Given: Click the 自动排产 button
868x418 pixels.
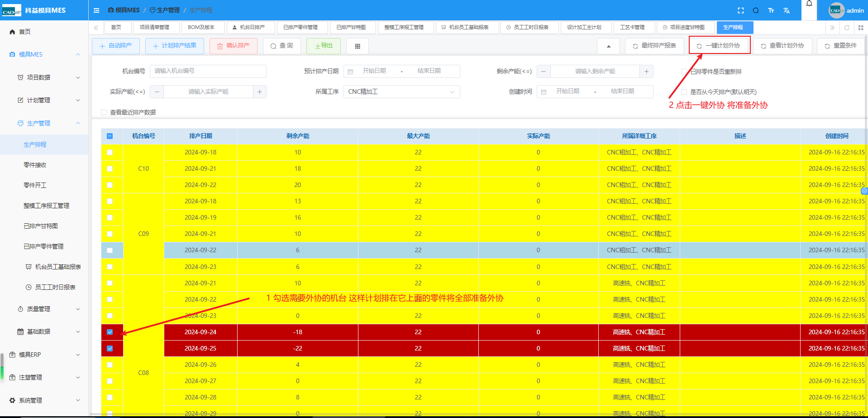Looking at the screenshot, I should (x=116, y=46).
